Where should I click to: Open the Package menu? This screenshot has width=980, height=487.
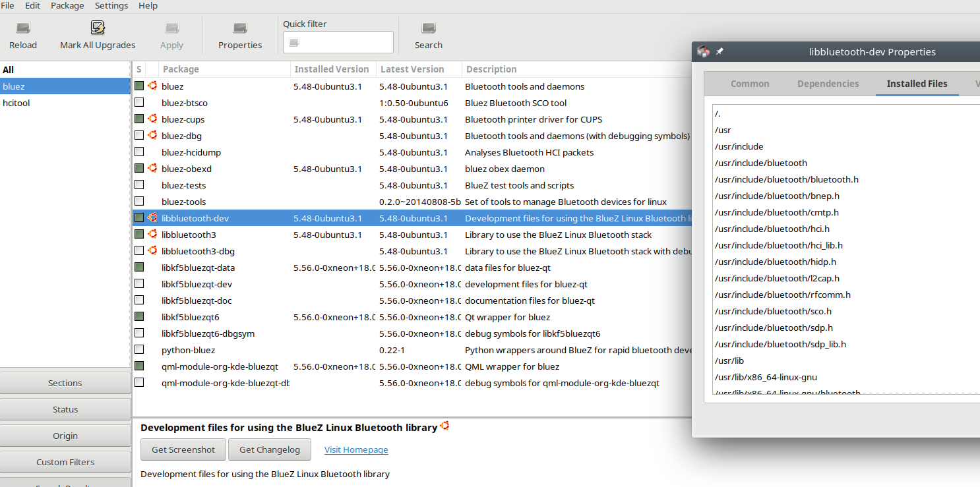[67, 5]
